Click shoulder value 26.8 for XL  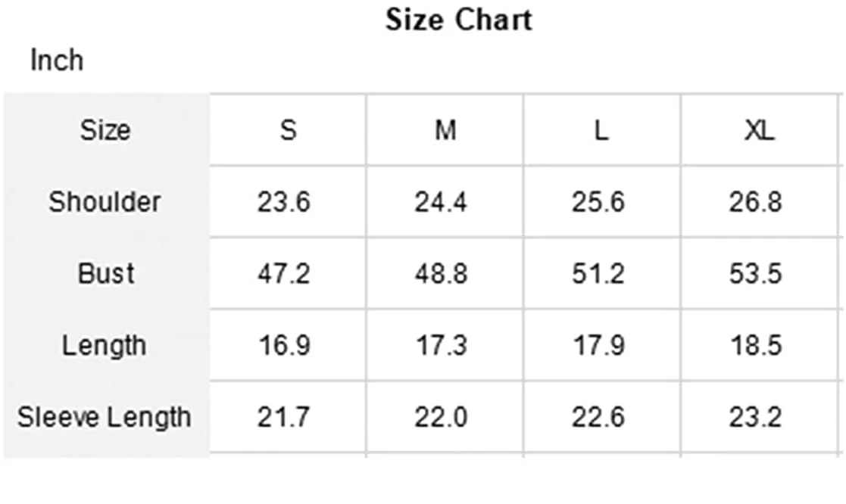755,202
